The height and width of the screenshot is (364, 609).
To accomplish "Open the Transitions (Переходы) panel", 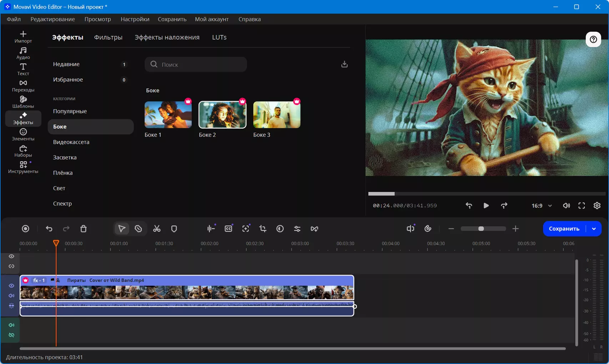I will click(23, 86).
